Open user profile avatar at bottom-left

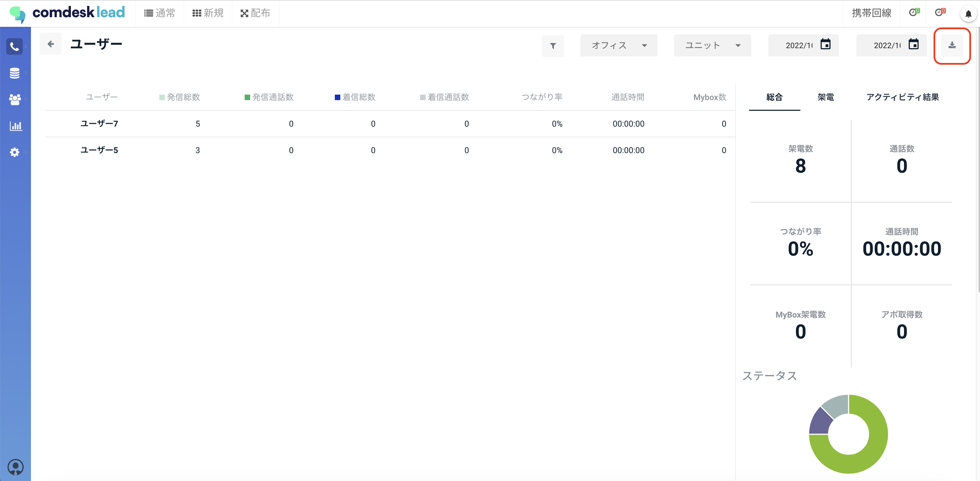coord(15,467)
